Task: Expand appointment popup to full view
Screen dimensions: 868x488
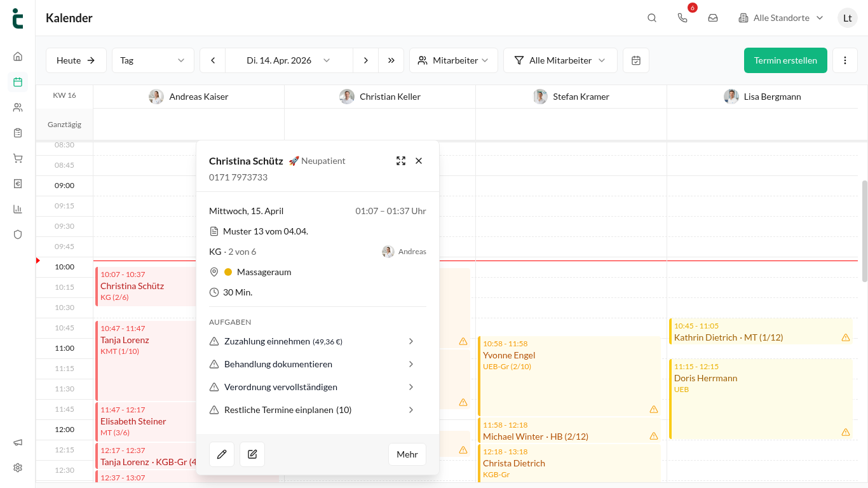Action: pyautogui.click(x=401, y=161)
